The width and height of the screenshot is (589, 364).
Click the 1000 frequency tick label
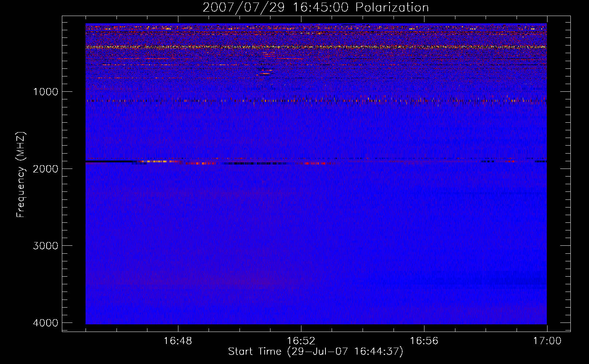pos(46,92)
